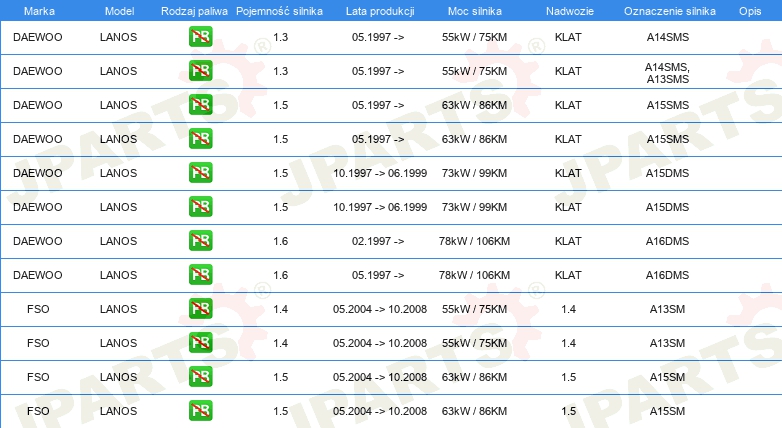
Task: Click 'LANOS' in the 02.1997 row
Action: [x=118, y=241]
